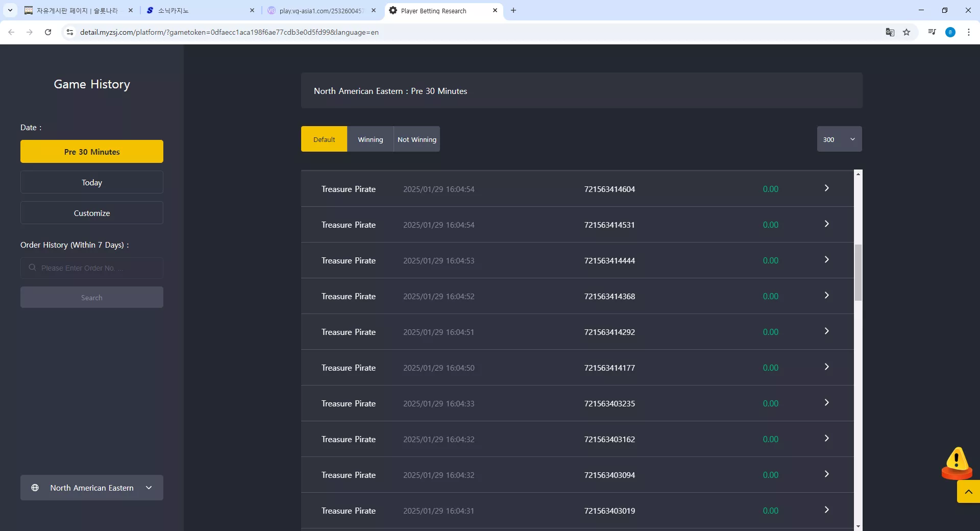Open tab search dropdown arrow
The height and width of the screenshot is (531, 980).
pos(10,10)
